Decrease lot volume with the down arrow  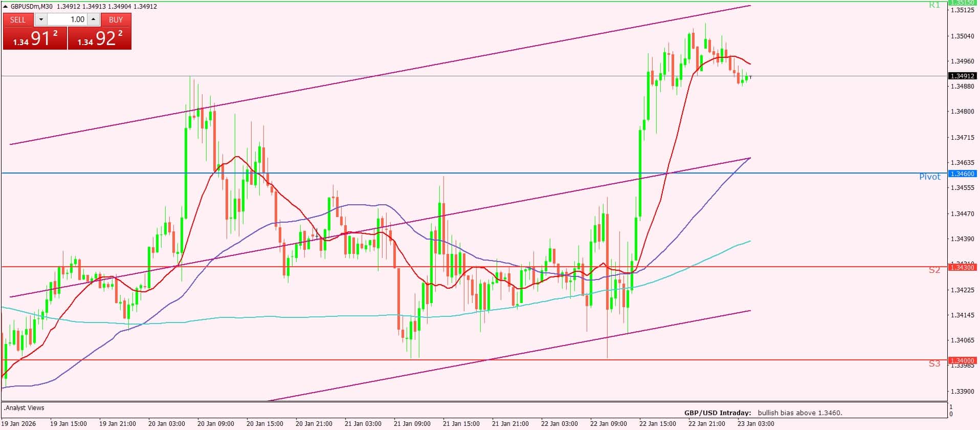(41, 19)
